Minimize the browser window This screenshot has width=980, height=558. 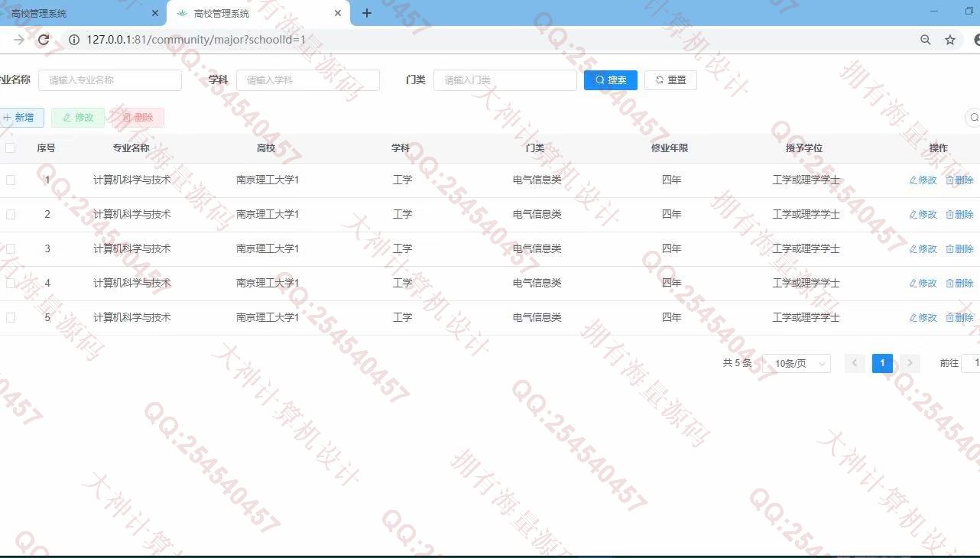(x=936, y=11)
